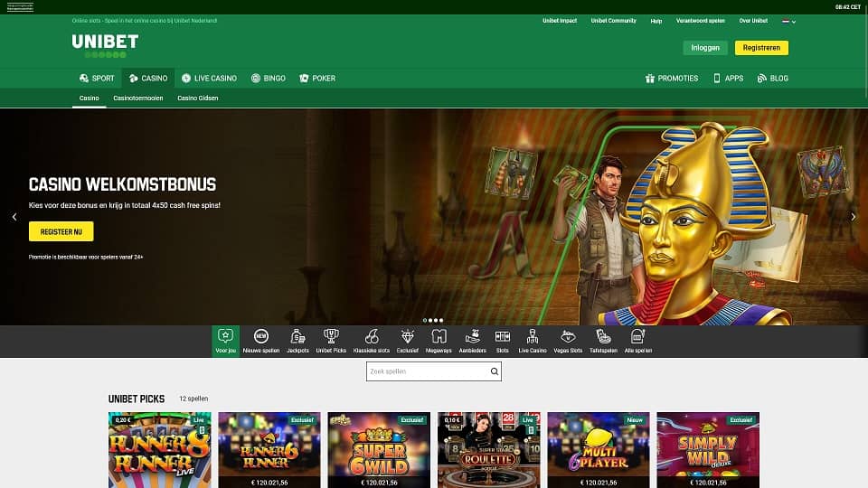Screen dimensions: 868x488
Task: Select the Jackpots category icon
Action: (297, 336)
